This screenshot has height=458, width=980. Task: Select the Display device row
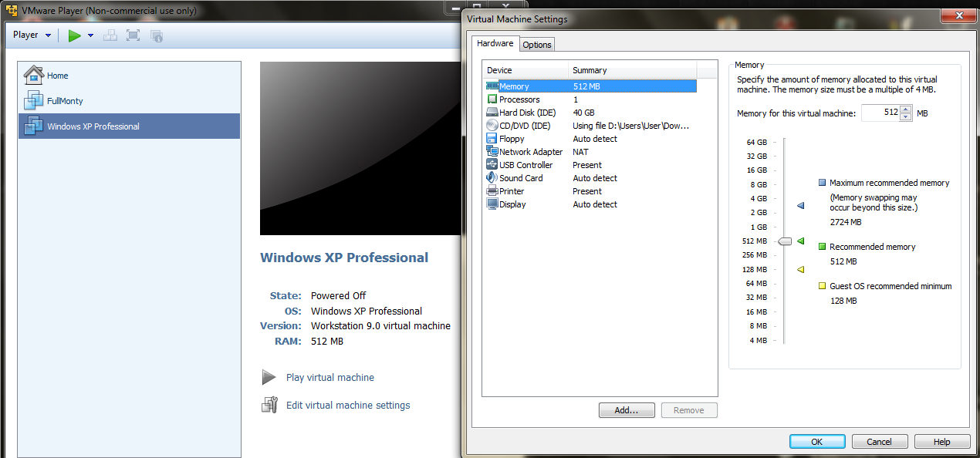point(590,204)
